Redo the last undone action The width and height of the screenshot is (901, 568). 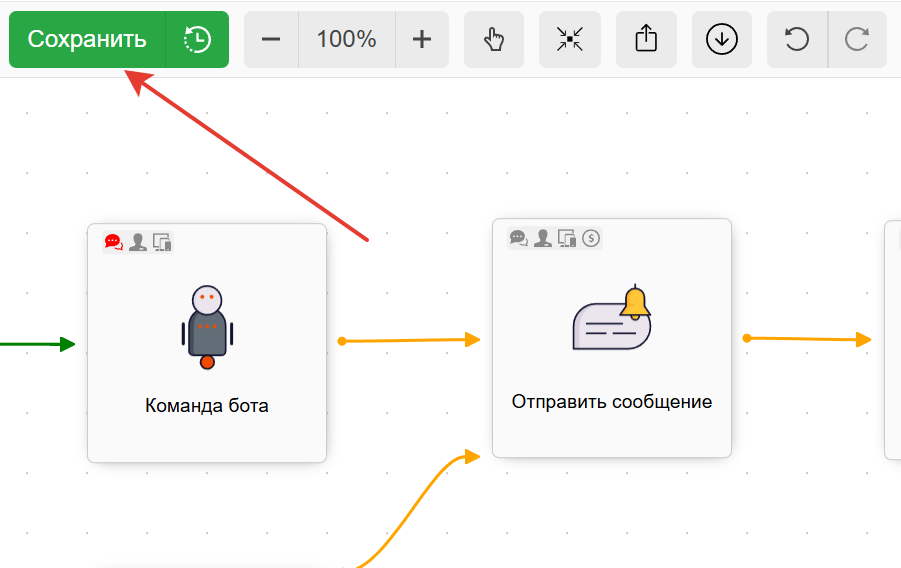[x=857, y=40]
